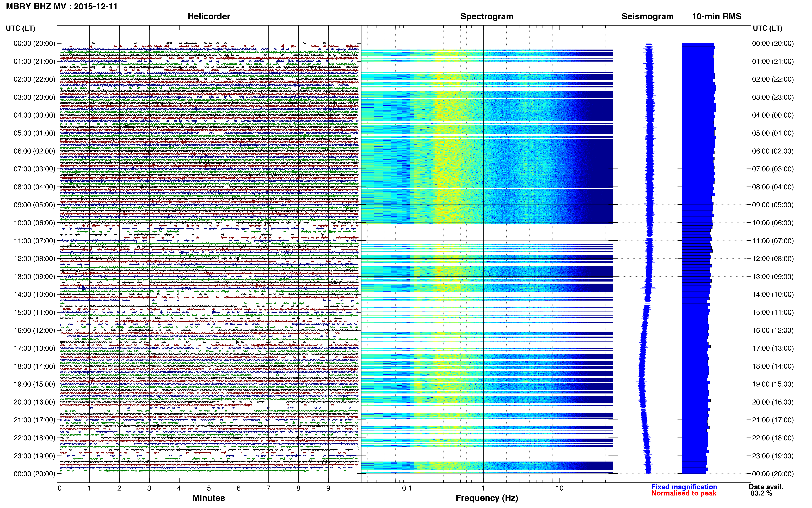
Task: Click 09:00 (05:00) beside the RMS panel
Action: (773, 205)
